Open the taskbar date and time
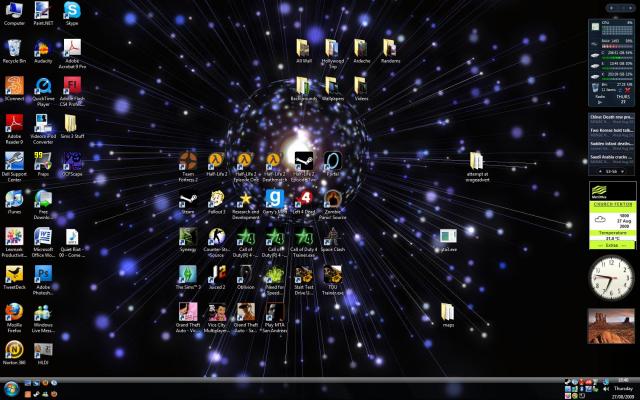Viewport: 640px width, 400px height. point(622,388)
